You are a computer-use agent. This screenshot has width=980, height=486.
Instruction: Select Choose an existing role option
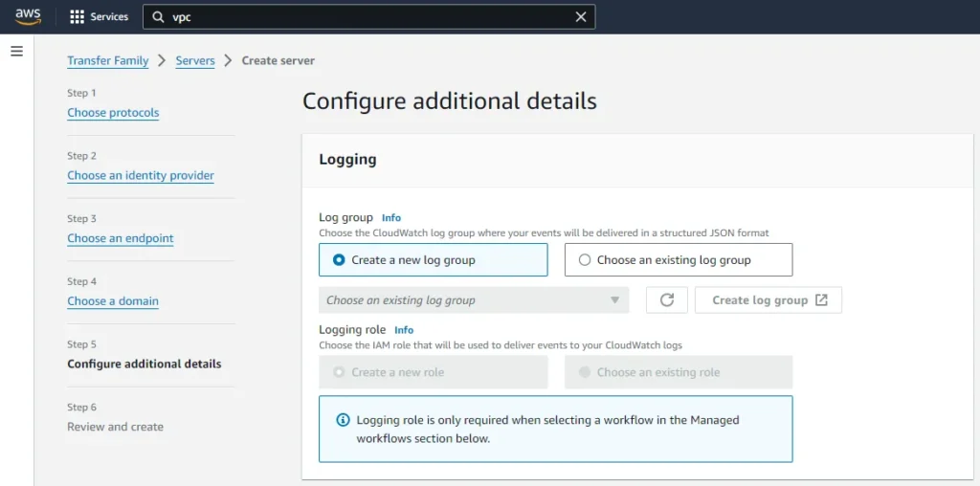tap(585, 372)
